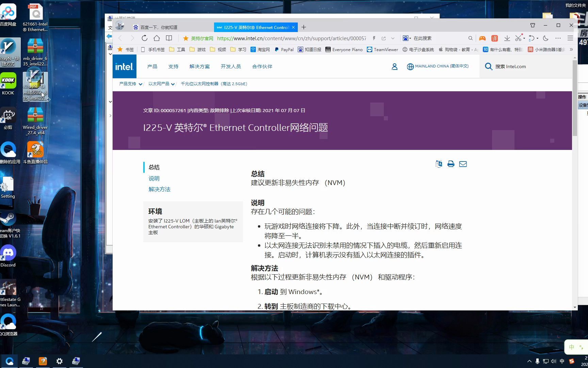Screen dimensions: 588x368
Task: Click the article translate icon
Action: click(x=439, y=164)
